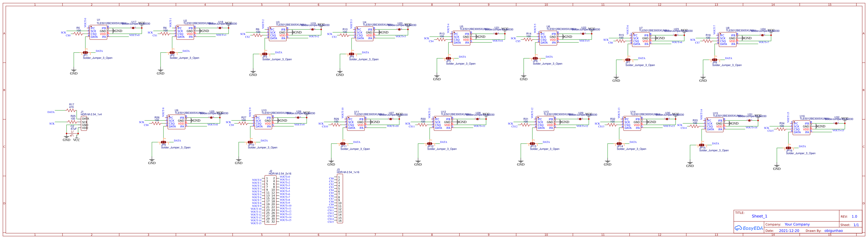Screen dimensions: 868x239
Task: Select the U1 TLE5012B chip symbol
Action: (x=98, y=32)
